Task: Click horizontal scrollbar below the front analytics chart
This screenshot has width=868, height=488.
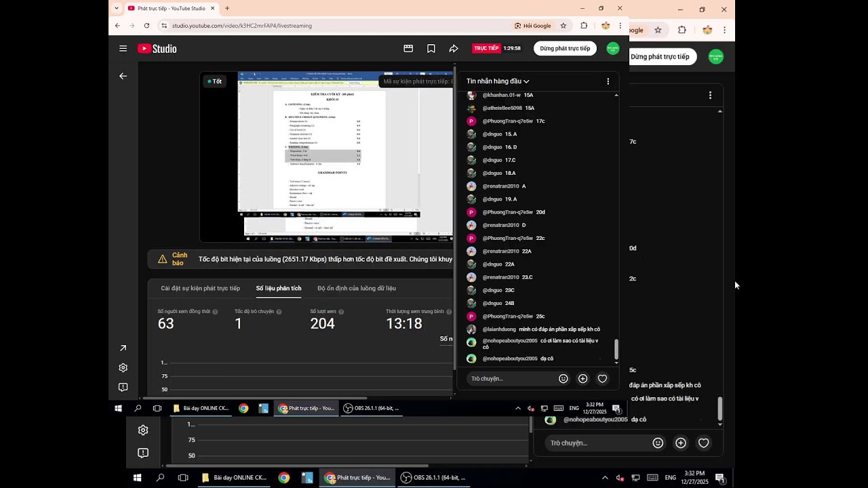Action: point(254,399)
